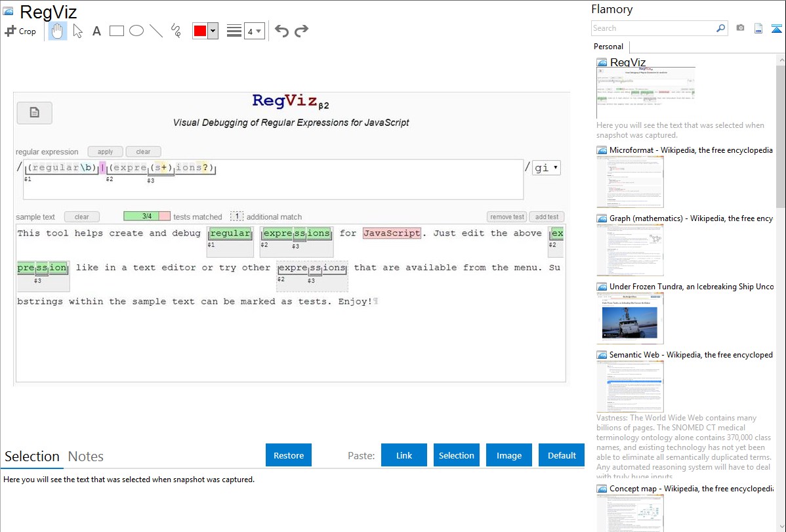
Task: Click the Paste Image button
Action: pos(508,455)
